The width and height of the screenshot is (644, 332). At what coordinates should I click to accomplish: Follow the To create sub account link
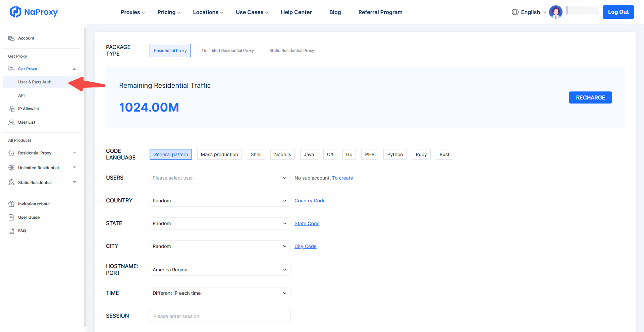coord(342,178)
